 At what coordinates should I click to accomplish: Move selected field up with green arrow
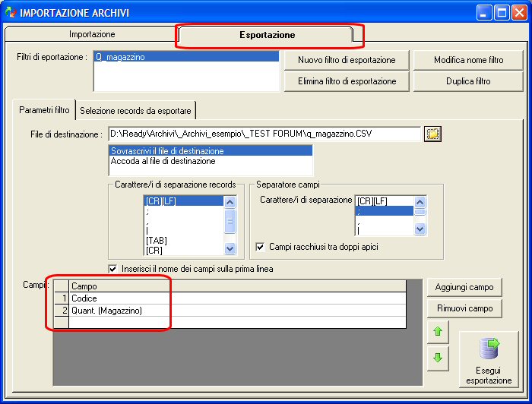438,331
